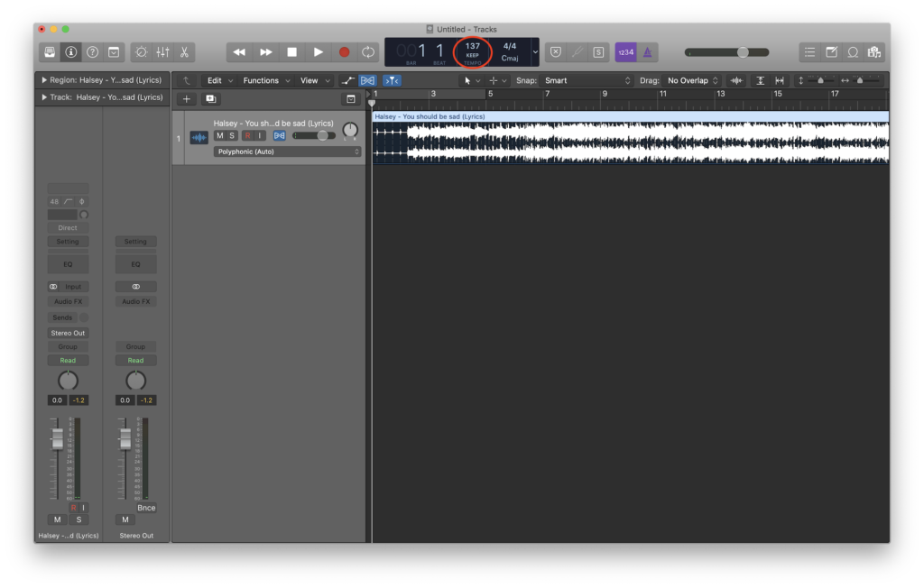The height and width of the screenshot is (588, 924).
Task: Click the Direct button on channel strip
Action: 68,227
